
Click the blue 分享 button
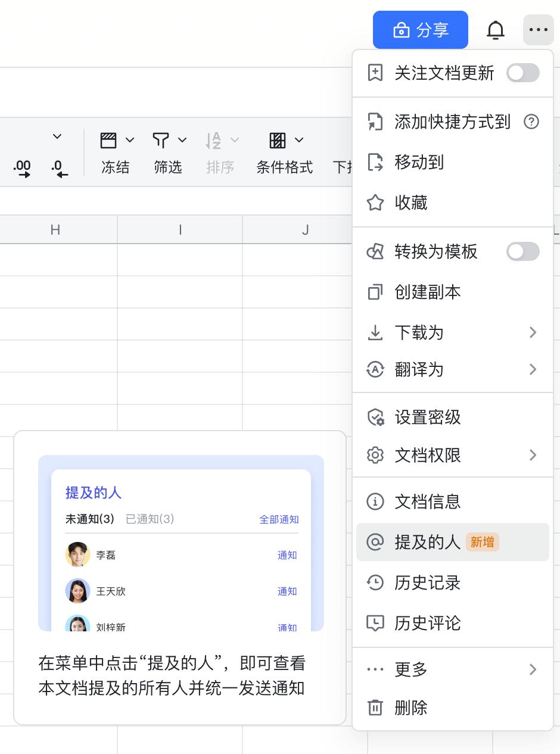[421, 30]
